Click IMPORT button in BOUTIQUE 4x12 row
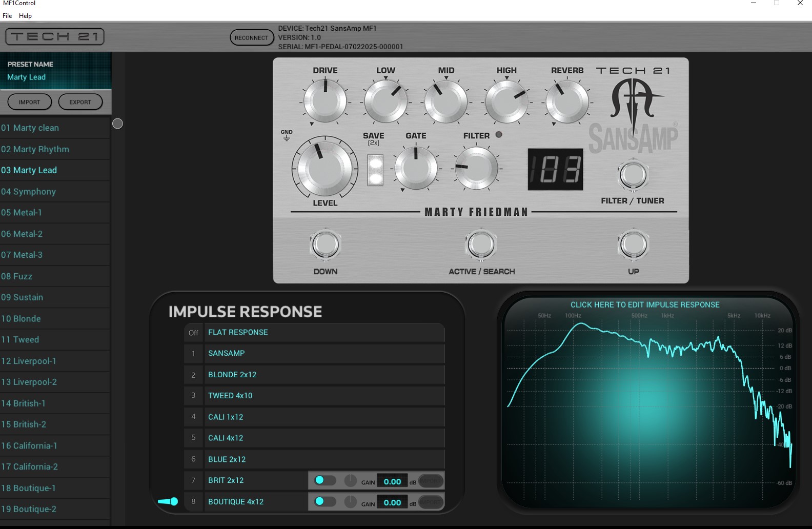Viewport: 812px width, 529px height. point(431,502)
